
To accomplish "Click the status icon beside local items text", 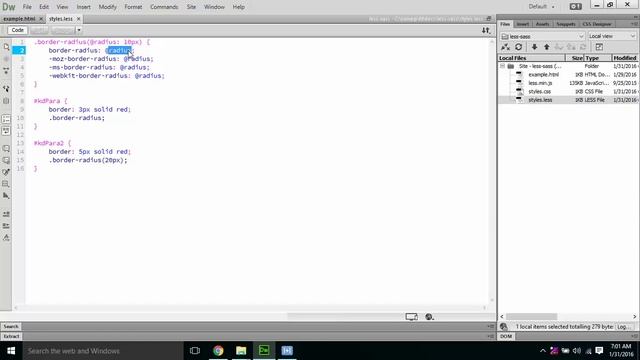I will (x=503, y=327).
